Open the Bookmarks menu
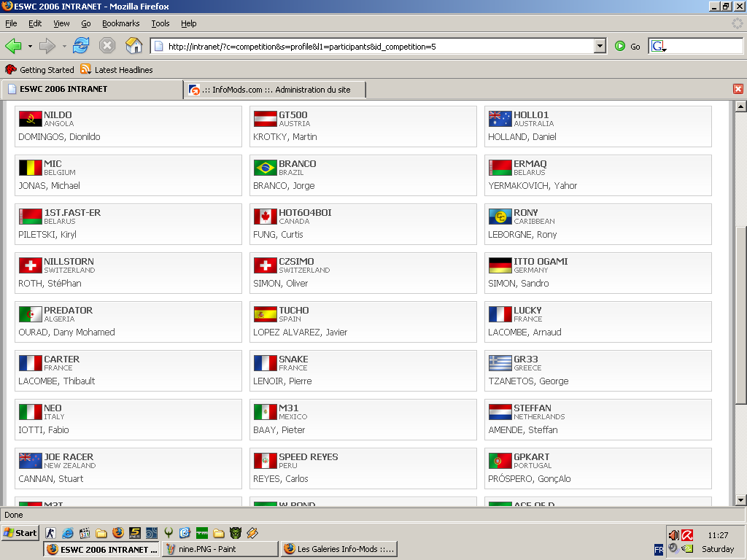747x560 pixels. click(x=120, y=23)
